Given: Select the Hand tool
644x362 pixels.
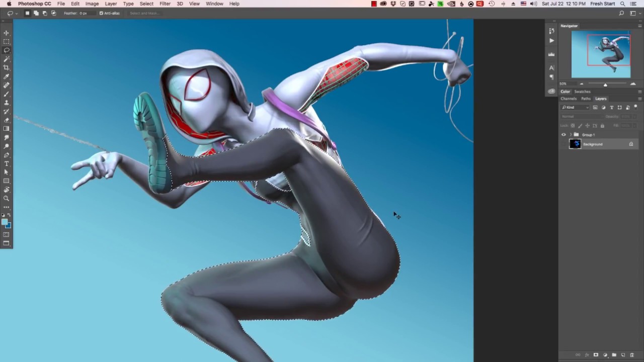Looking at the screenshot, I should (7, 190).
